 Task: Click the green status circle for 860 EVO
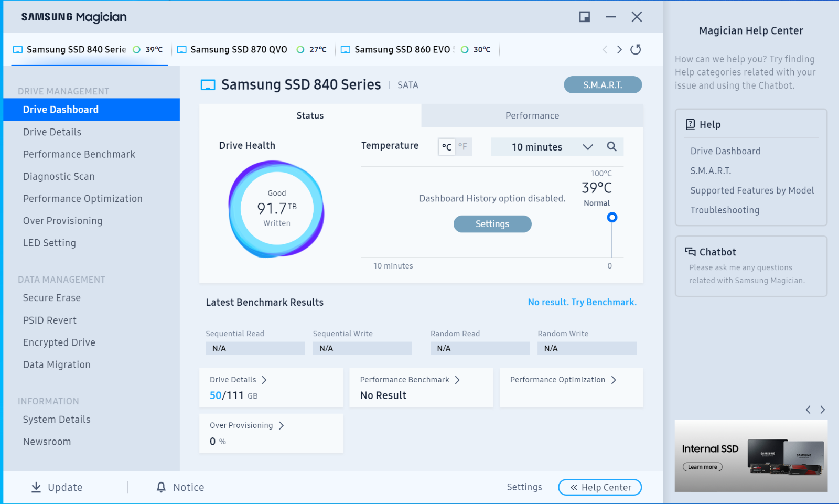[465, 50]
